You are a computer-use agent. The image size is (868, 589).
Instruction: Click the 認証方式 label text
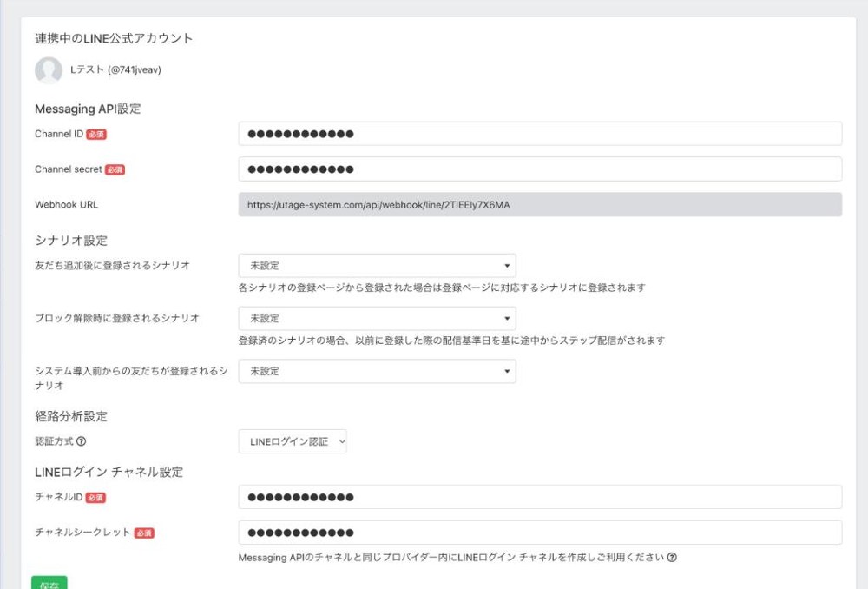click(x=54, y=441)
